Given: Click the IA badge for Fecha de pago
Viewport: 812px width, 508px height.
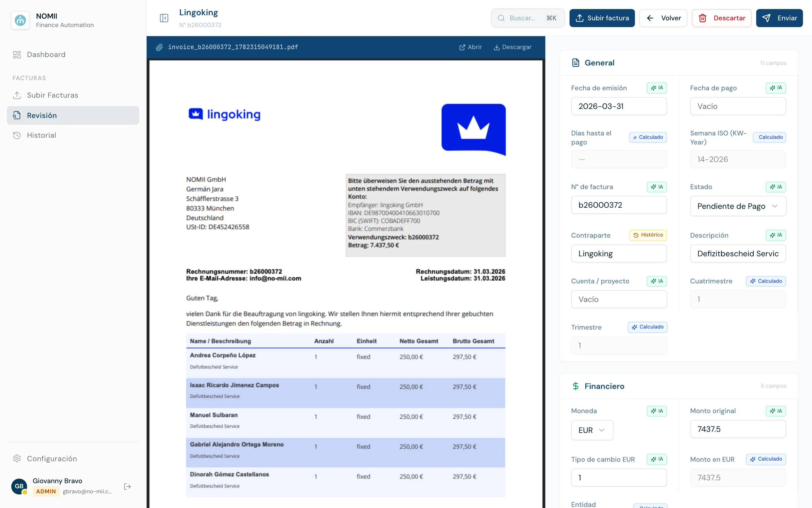Looking at the screenshot, I should [x=775, y=88].
